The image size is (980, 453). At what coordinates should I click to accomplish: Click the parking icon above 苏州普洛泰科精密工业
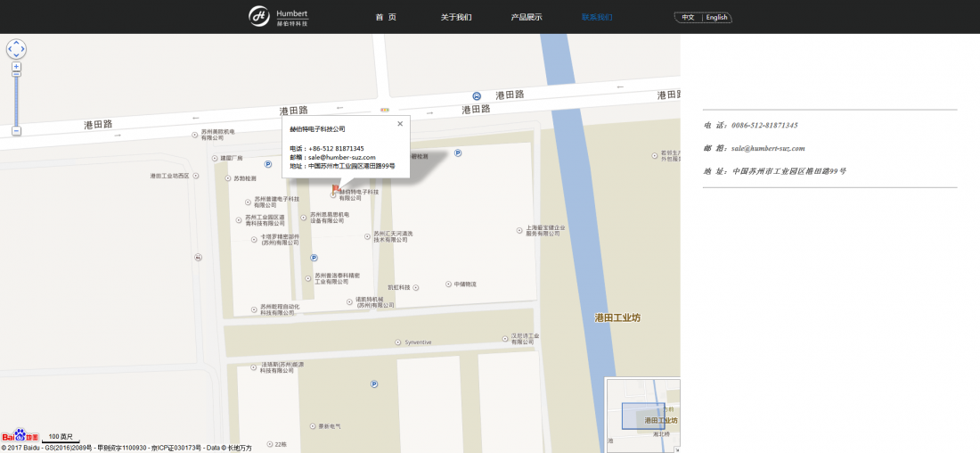click(314, 257)
